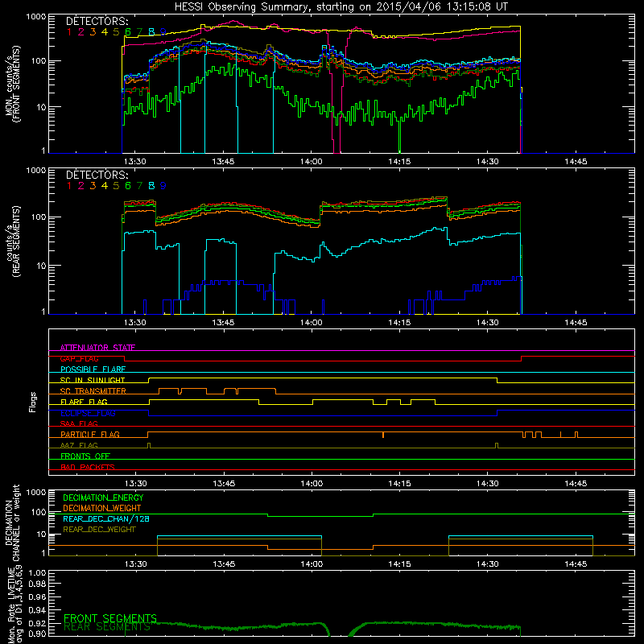Screen dimensions: 644x644
Task: Click the FRONTS_OFF flag label
Action: coord(85,456)
